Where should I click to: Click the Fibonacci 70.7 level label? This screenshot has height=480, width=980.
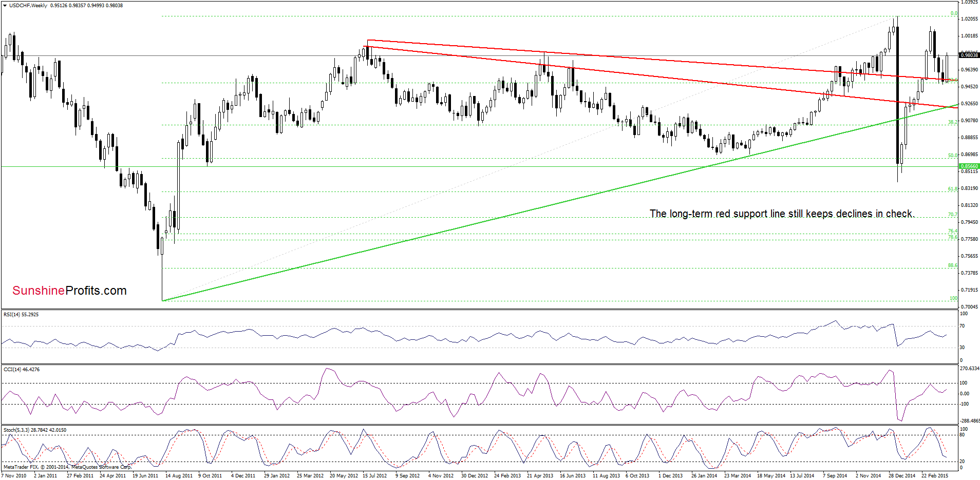click(953, 215)
